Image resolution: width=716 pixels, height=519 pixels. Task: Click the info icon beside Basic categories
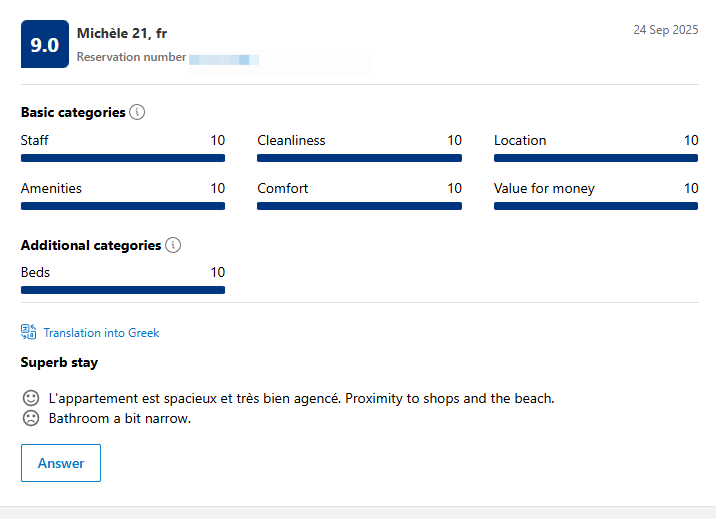pos(137,112)
